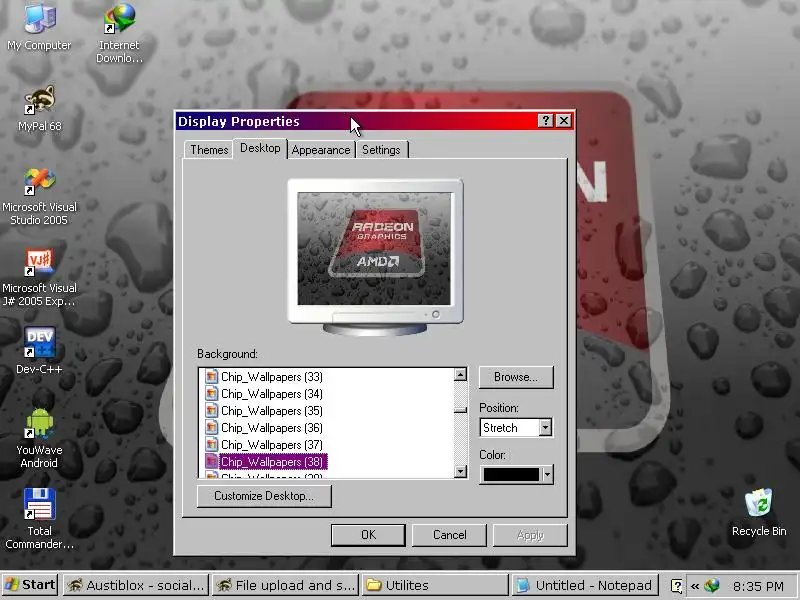The image size is (800, 600).
Task: Switch to the Settings tab
Action: (381, 149)
